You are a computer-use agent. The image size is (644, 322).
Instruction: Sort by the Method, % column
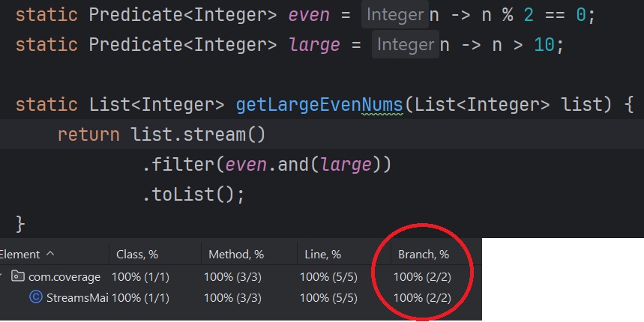point(235,255)
